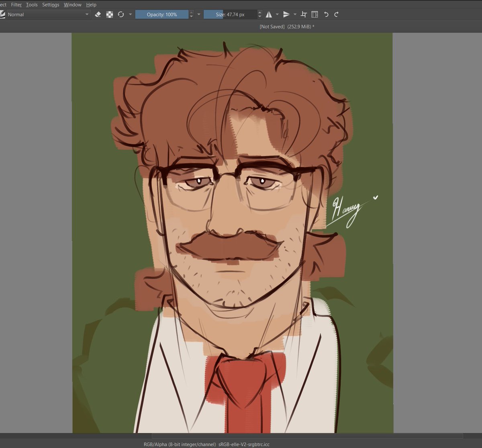
Task: Open the Normal blending mode dropdown
Action: (48, 14)
